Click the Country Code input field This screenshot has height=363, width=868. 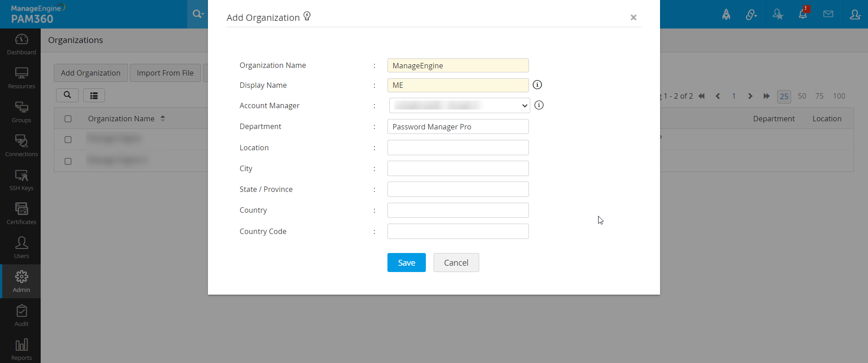(x=458, y=231)
